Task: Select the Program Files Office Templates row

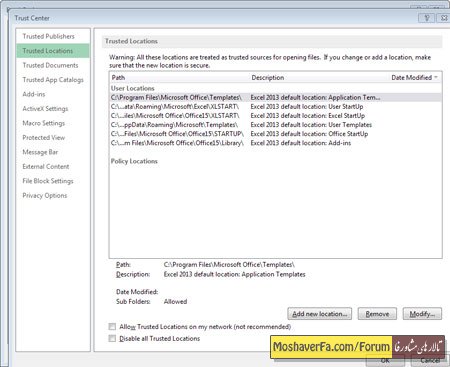Action: pyautogui.click(x=275, y=97)
